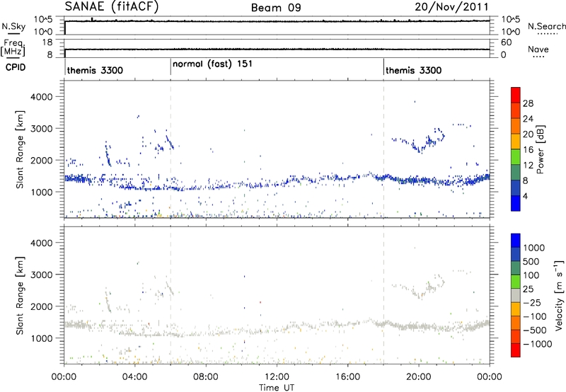Click the 12:00 time tick label
This screenshot has height=392, width=566.
coord(277,377)
